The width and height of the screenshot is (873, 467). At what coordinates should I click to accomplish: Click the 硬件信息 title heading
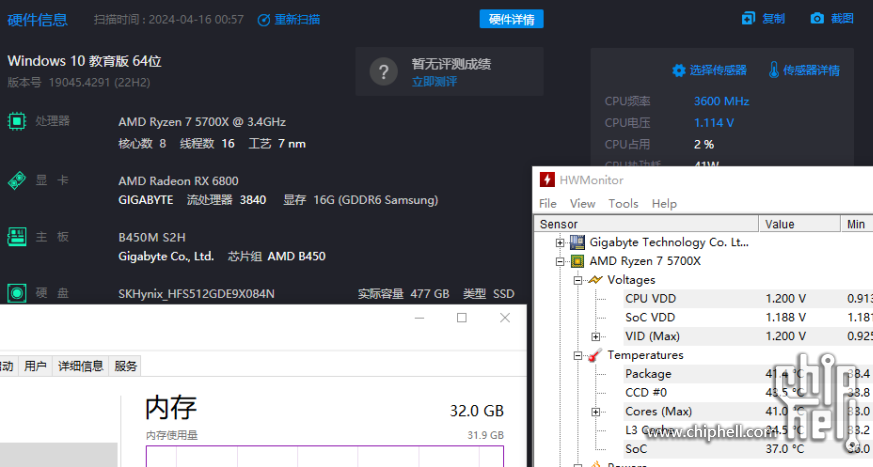[37, 20]
